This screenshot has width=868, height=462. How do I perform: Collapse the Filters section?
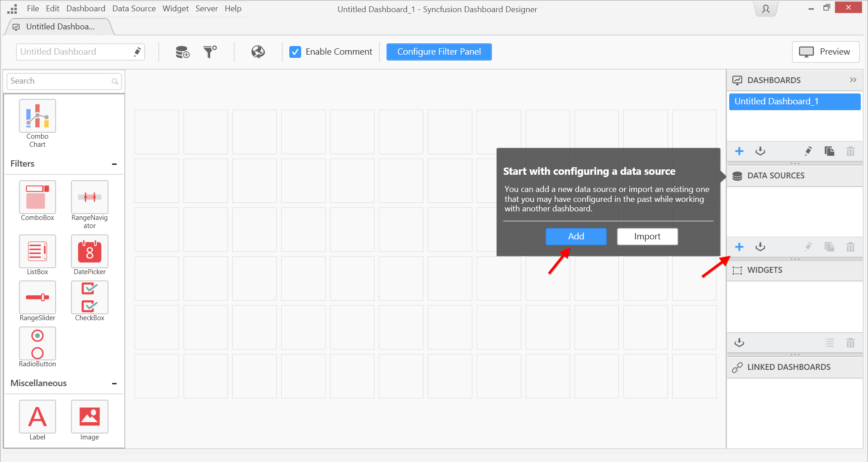tap(114, 164)
